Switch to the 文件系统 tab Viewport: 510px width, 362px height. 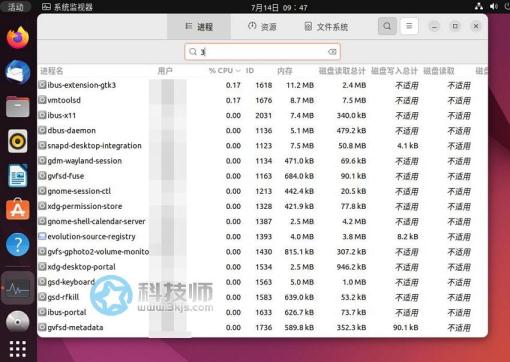[326, 27]
